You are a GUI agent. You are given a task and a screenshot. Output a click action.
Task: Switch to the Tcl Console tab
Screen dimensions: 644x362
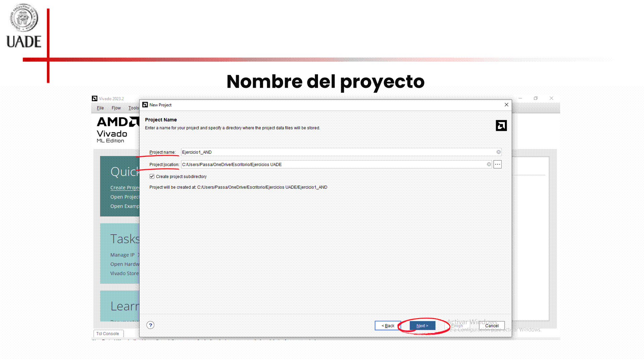tap(108, 334)
